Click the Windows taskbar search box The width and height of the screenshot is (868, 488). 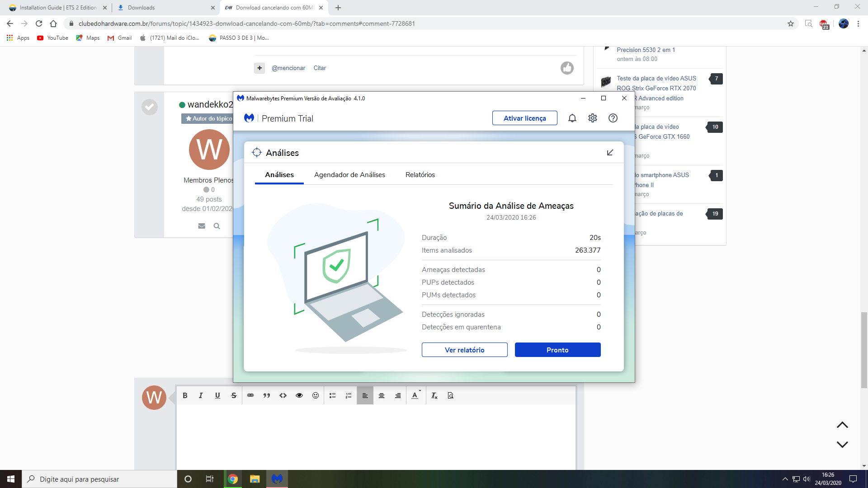[99, 479]
